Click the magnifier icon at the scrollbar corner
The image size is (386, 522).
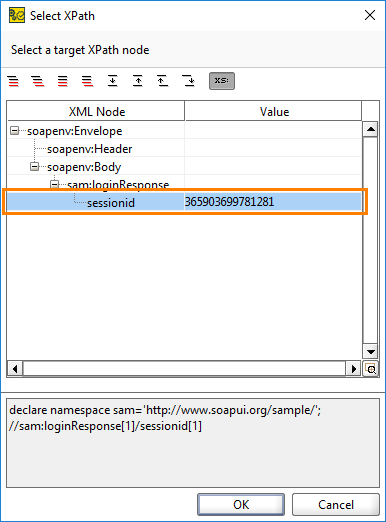371,369
